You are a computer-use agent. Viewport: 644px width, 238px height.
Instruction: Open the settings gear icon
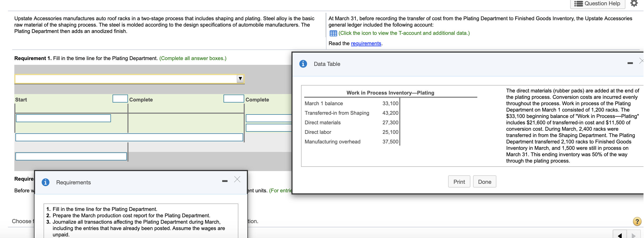click(634, 3)
